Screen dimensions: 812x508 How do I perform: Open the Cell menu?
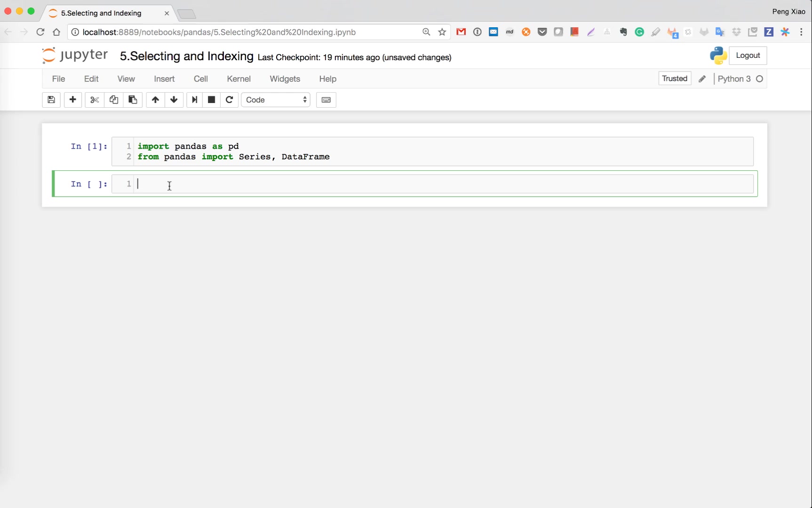(200, 79)
